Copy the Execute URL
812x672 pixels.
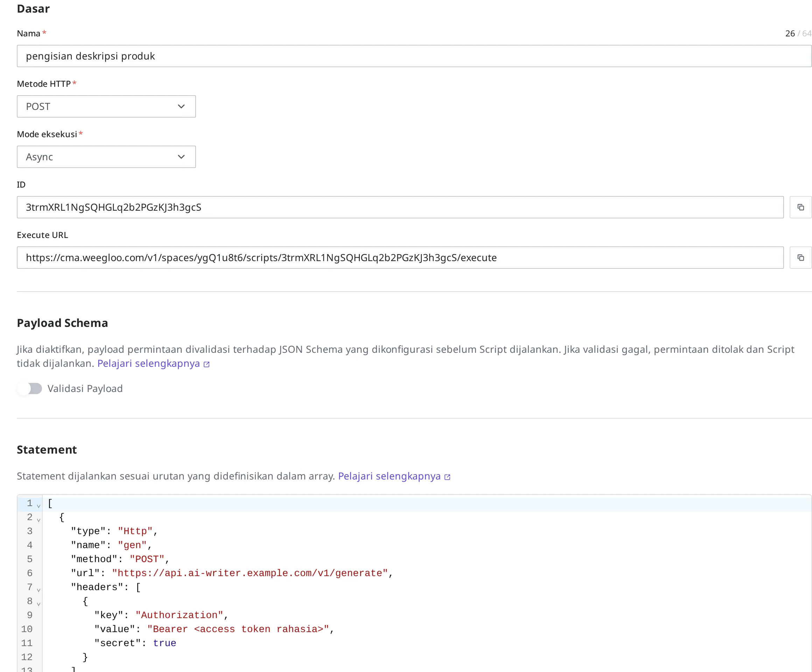coord(800,258)
